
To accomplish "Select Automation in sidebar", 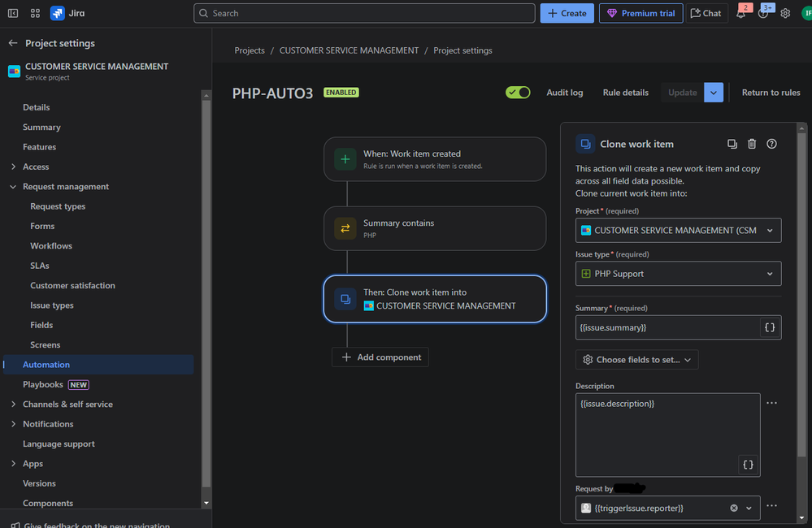I will tap(98, 365).
